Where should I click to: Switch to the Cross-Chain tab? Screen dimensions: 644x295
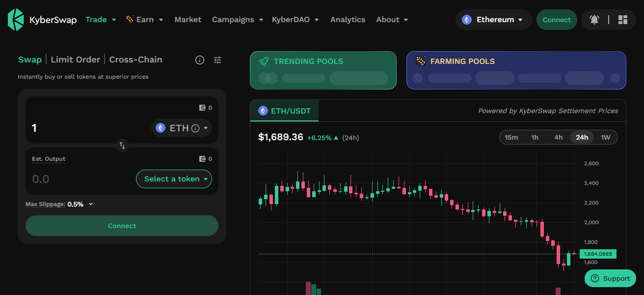[x=135, y=59]
